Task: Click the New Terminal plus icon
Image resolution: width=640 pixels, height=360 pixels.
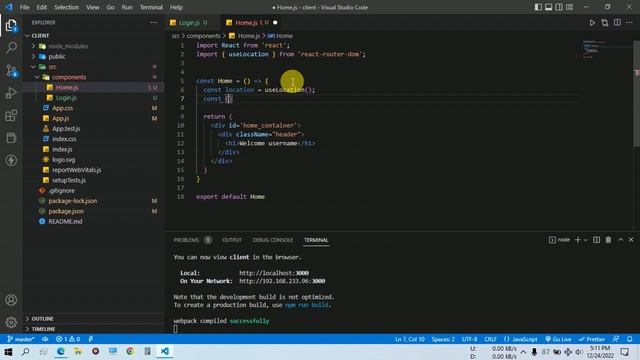Action: click(x=578, y=240)
